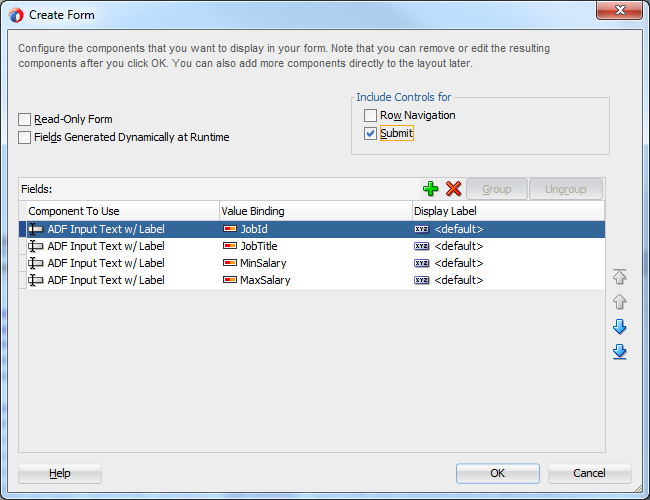Image resolution: width=650 pixels, height=500 pixels.
Task: Click the Create Form title bar app icon
Action: coord(16,15)
